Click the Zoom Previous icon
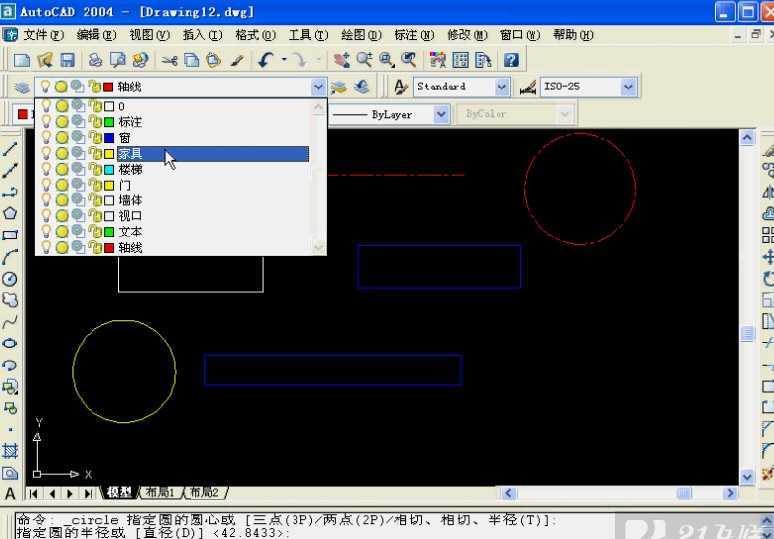 click(409, 60)
